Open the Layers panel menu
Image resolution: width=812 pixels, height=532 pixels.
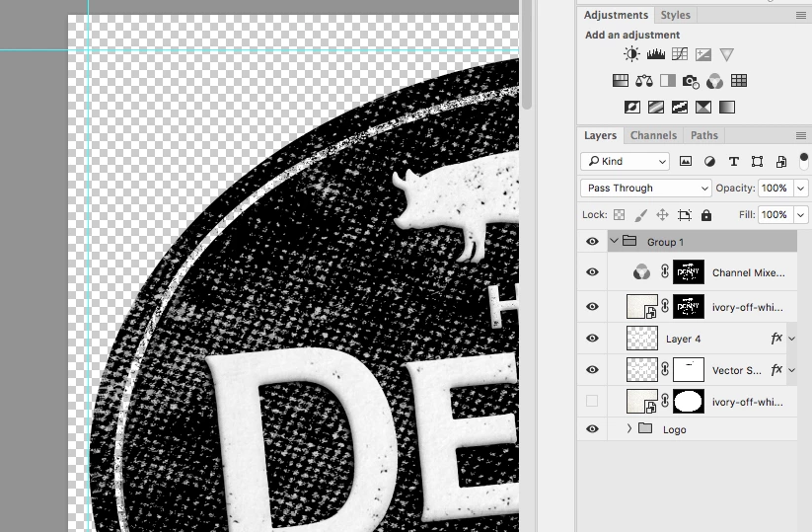800,136
